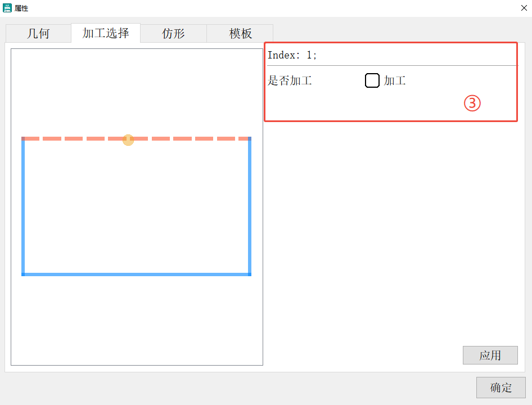Switch to the 几何 tab
Viewport: 532px width, 405px height.
click(38, 33)
